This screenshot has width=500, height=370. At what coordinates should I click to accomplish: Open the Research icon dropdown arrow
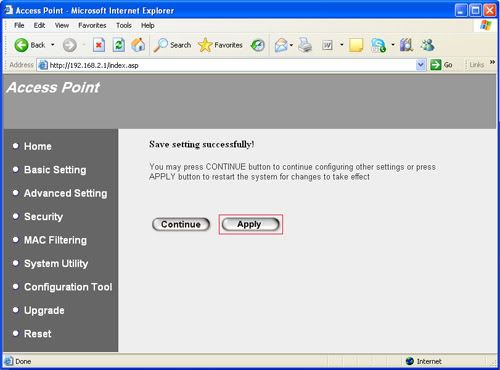[393, 45]
